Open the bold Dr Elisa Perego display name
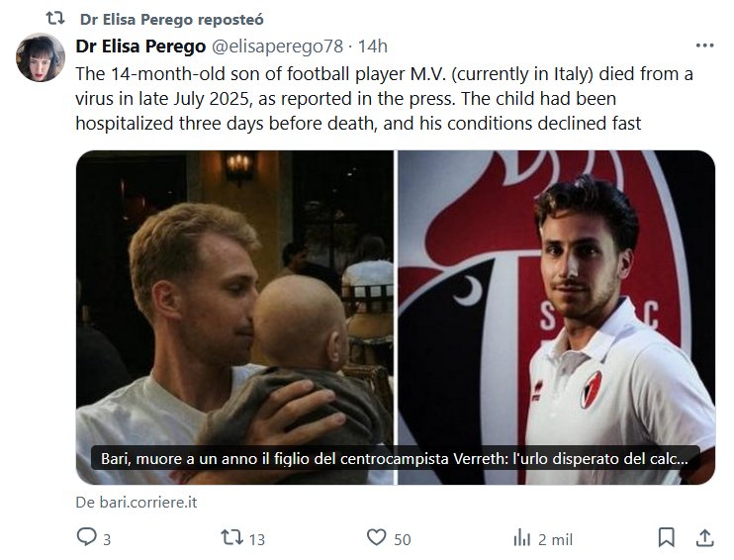Screen dimensions: 734x560 (x=139, y=47)
